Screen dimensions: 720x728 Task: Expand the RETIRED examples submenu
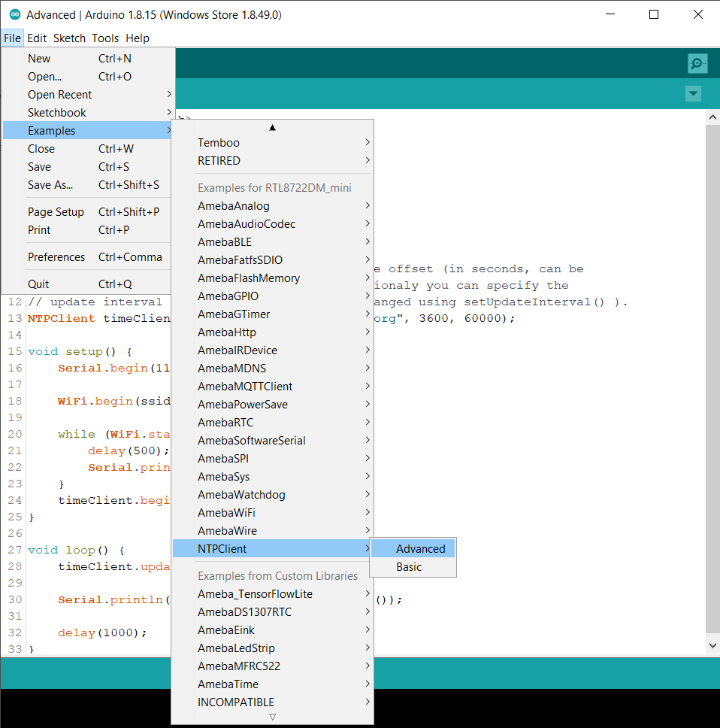click(272, 161)
